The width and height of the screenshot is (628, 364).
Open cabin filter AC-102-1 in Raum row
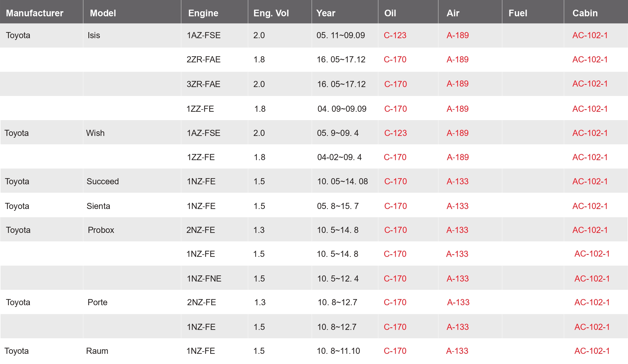point(592,351)
